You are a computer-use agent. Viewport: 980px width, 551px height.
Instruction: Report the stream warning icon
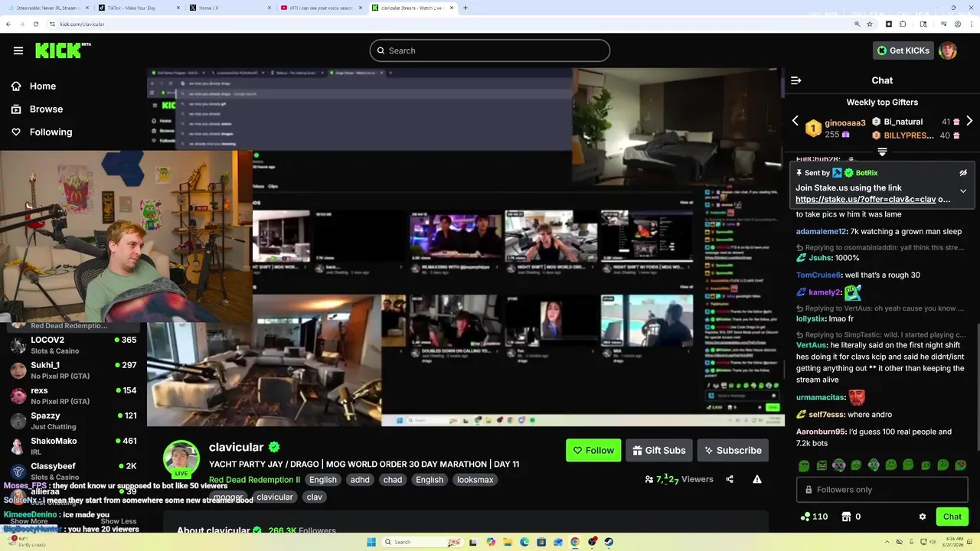coord(757,480)
